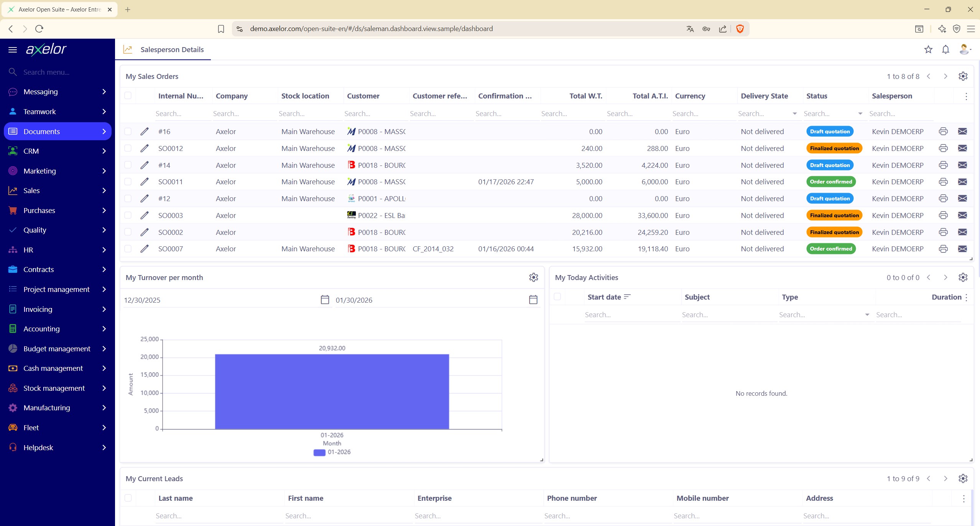This screenshot has height=526, width=980.
Task: Open My Sales Orders settings gear
Action: [963, 76]
